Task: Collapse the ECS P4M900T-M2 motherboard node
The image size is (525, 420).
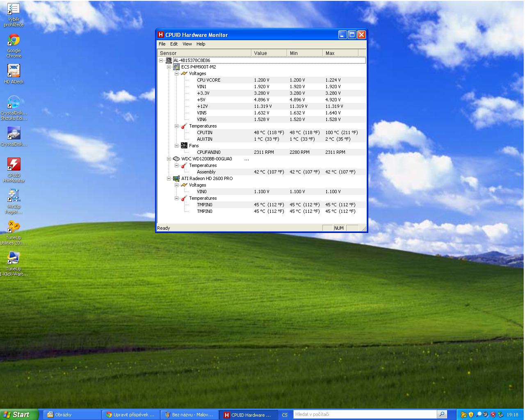Action: pyautogui.click(x=169, y=67)
